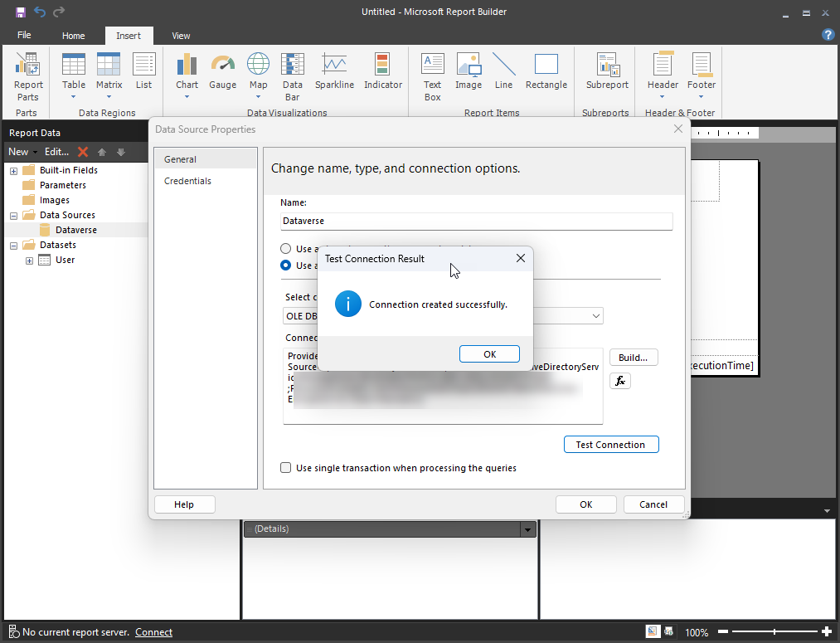
Task: Insert a Data Bar
Action: click(293, 76)
